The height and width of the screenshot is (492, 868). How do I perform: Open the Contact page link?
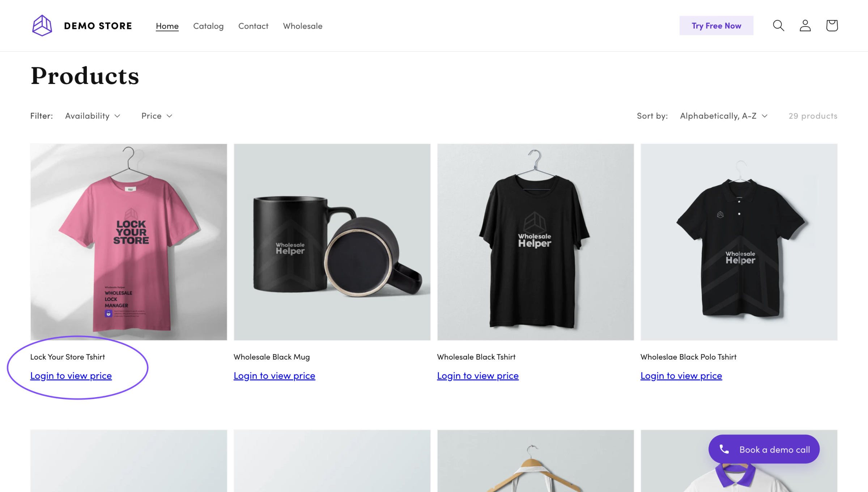(x=253, y=26)
